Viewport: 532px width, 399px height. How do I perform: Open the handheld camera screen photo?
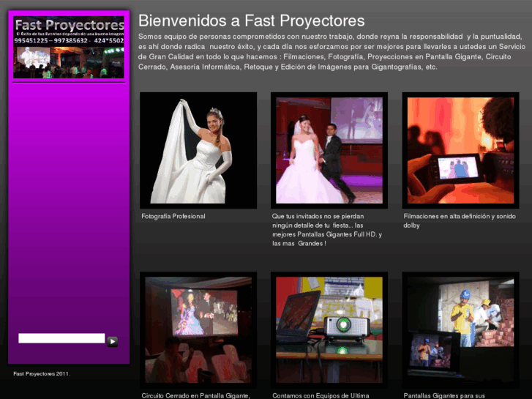tap(460, 150)
